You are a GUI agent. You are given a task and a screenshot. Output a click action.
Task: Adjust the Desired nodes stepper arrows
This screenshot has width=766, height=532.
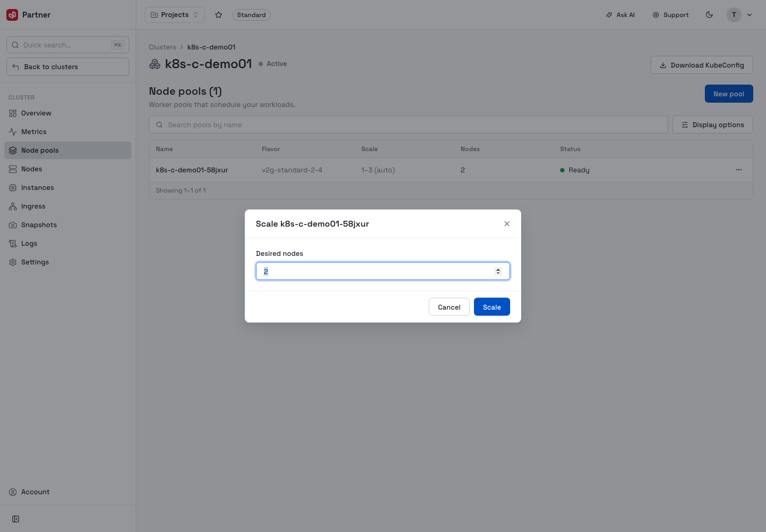pos(498,271)
